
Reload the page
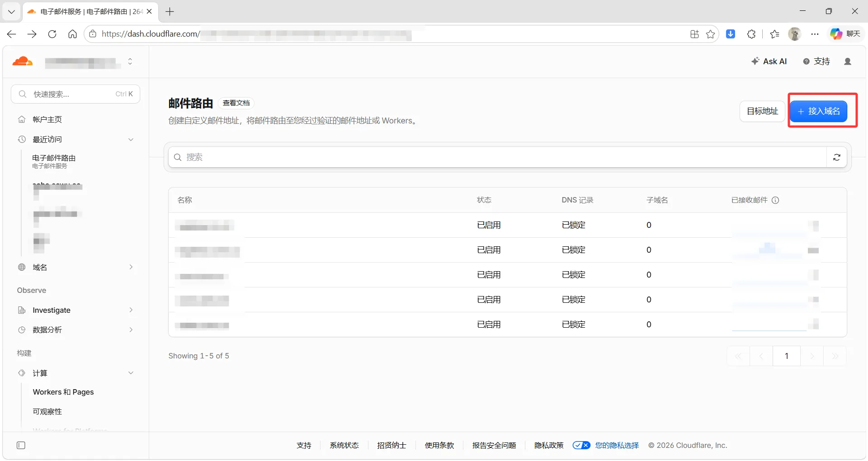(x=52, y=34)
